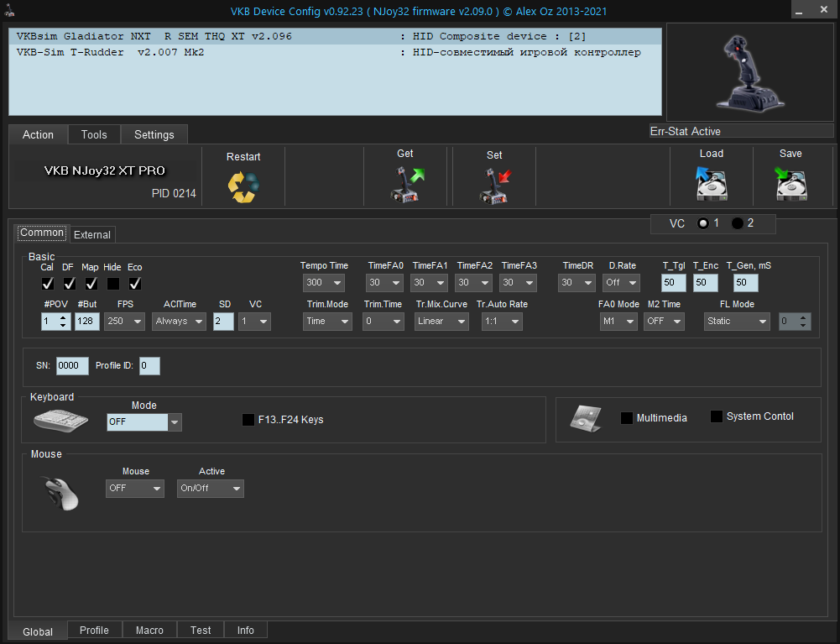The height and width of the screenshot is (644, 840).
Task: Open the Trim.Mode dropdown
Action: (x=327, y=322)
